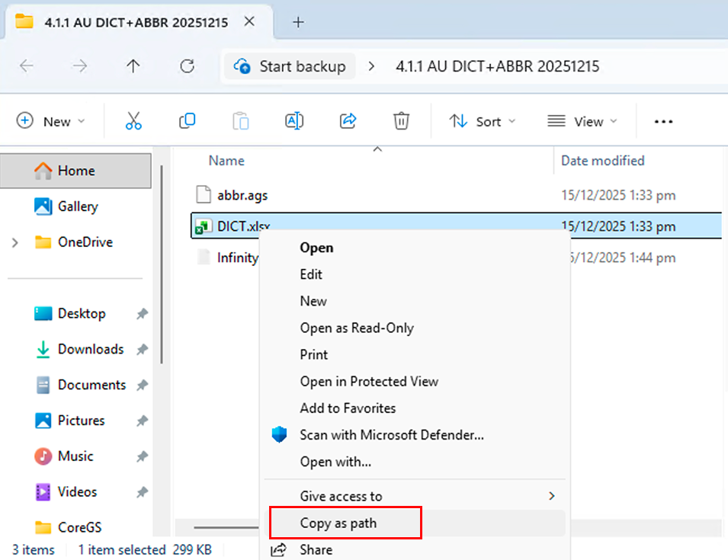Open the Sort dropdown

pyautogui.click(x=483, y=121)
